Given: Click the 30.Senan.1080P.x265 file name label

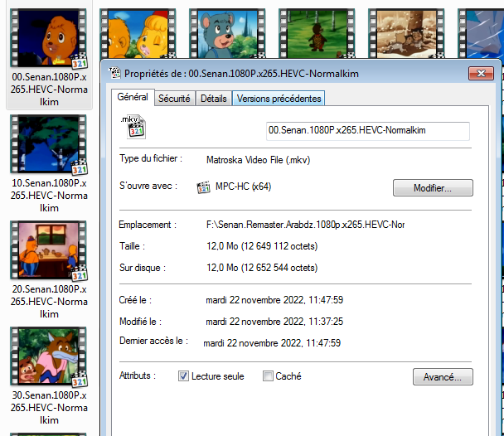Looking at the screenshot, I should click(49, 408).
